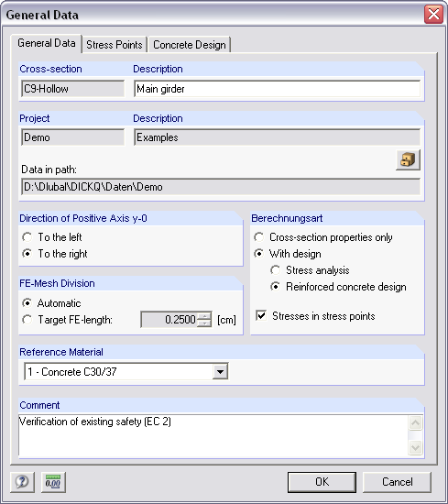Screen dimensions: 448x504
Task: Close the General Data dialog
Action: coord(433,15)
